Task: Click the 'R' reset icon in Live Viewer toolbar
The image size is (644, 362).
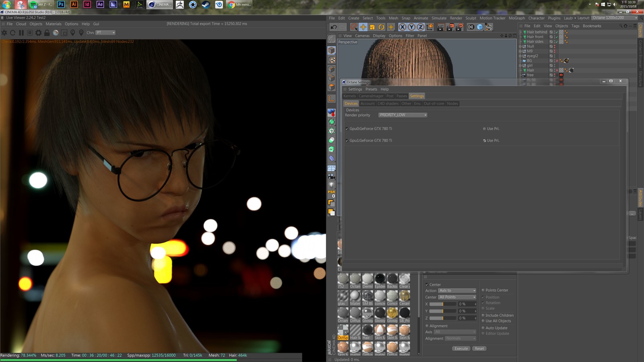Action: point(30,33)
